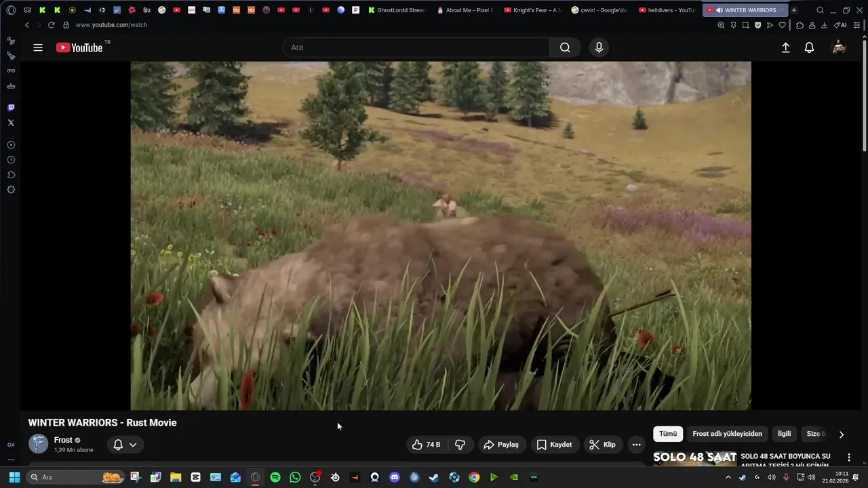The image size is (868, 488).
Task: Open WhatsApp from the taskbar
Action: pyautogui.click(x=295, y=477)
